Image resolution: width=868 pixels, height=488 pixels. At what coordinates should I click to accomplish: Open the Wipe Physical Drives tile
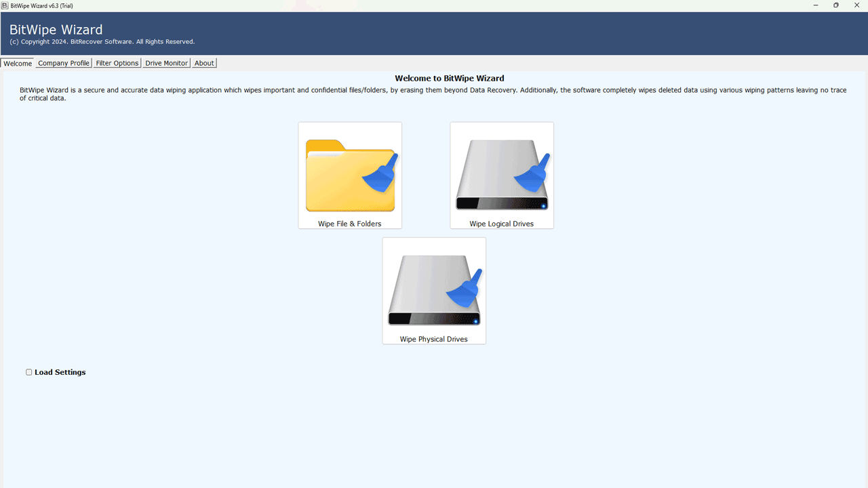click(x=434, y=291)
